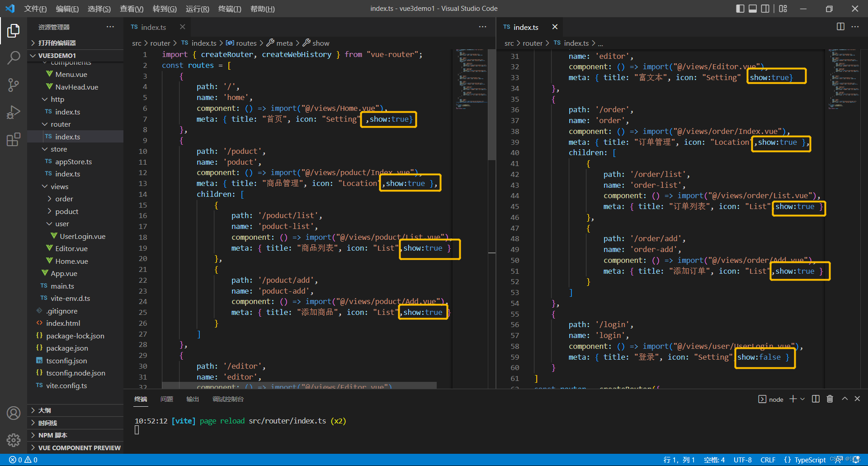Toggle the bottom panel layout button
The width and height of the screenshot is (868, 466).
(753, 9)
